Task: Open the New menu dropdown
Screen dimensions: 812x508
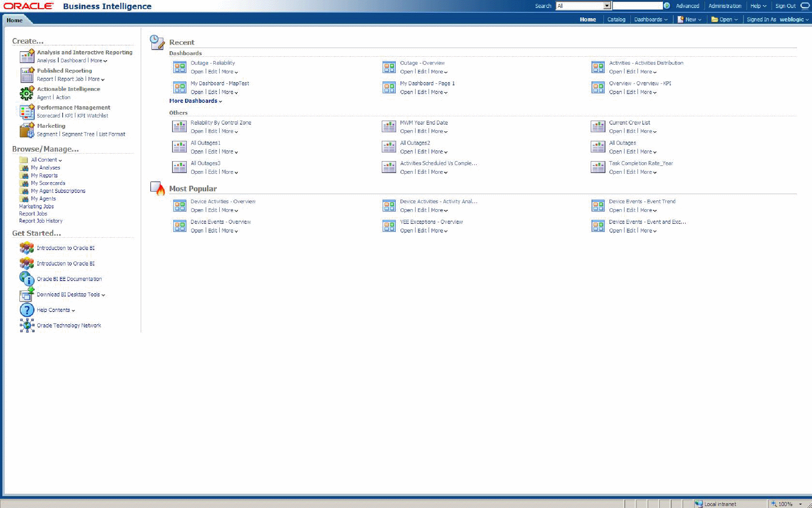Action: click(689, 19)
